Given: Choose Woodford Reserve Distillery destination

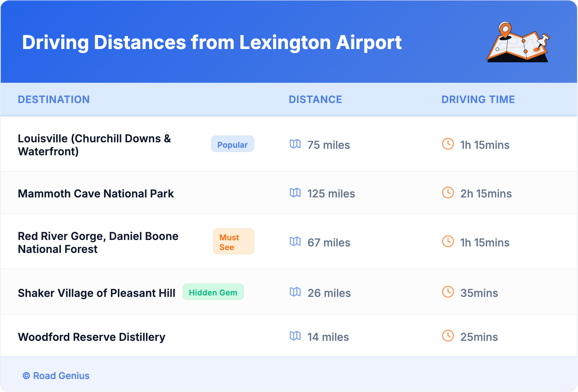Looking at the screenshot, I should point(92,337).
